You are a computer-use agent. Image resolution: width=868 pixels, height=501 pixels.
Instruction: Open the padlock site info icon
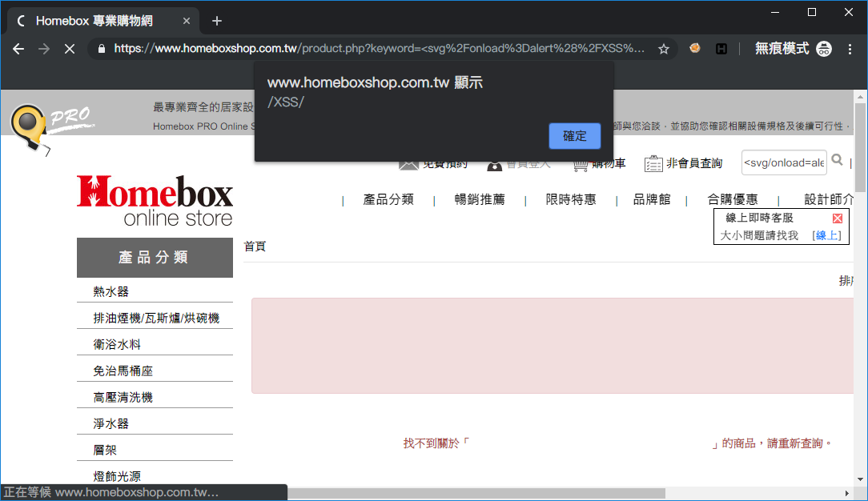(102, 49)
